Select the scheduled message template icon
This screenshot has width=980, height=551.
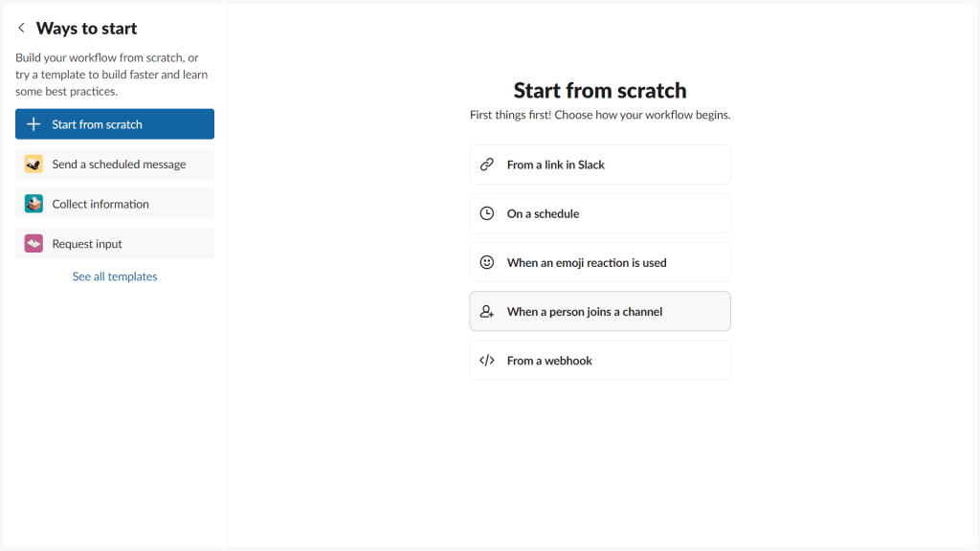click(32, 164)
